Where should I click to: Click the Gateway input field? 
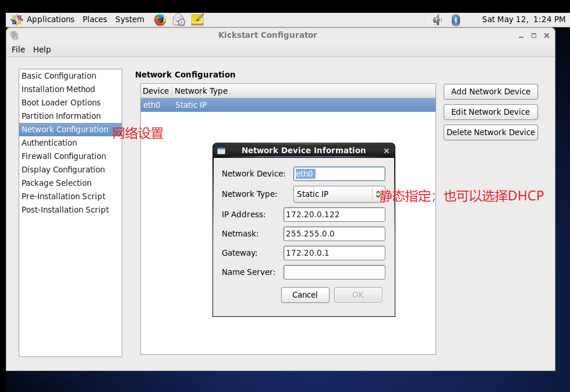(334, 253)
